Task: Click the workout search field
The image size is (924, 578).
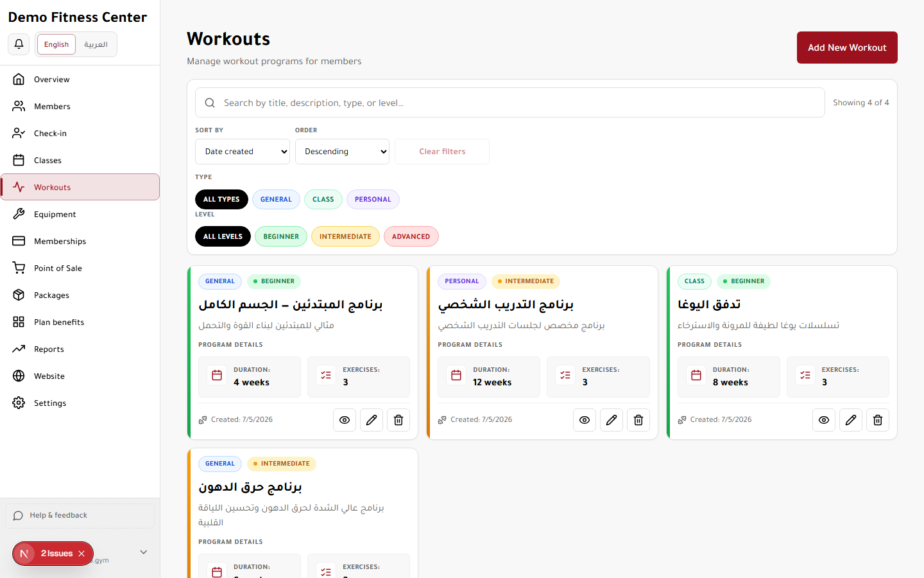Action: point(510,103)
